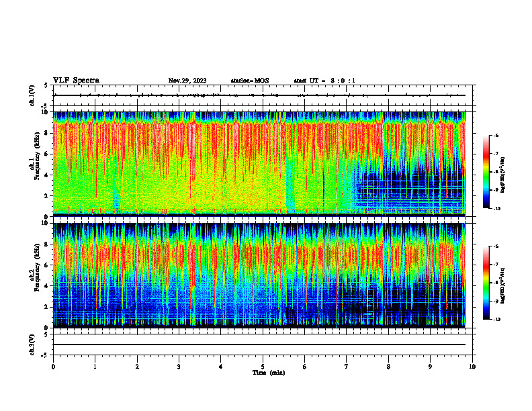Click the ch.2 "Frequency (kHz)" axis label

tap(37, 267)
